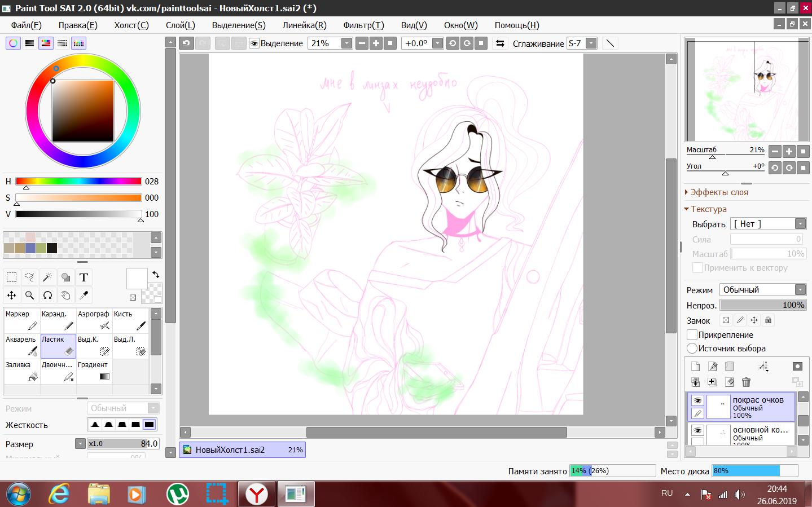Click the white foreground color swatch
This screenshot has height=507, width=812.
(x=137, y=279)
